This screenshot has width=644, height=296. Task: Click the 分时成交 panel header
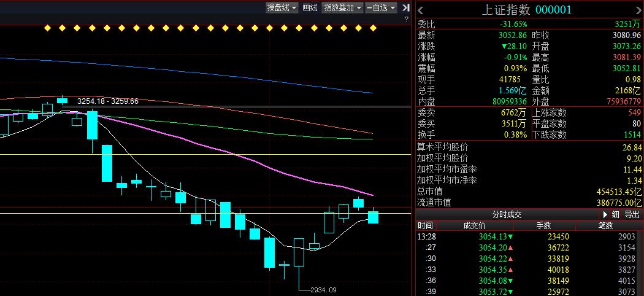[x=507, y=214]
